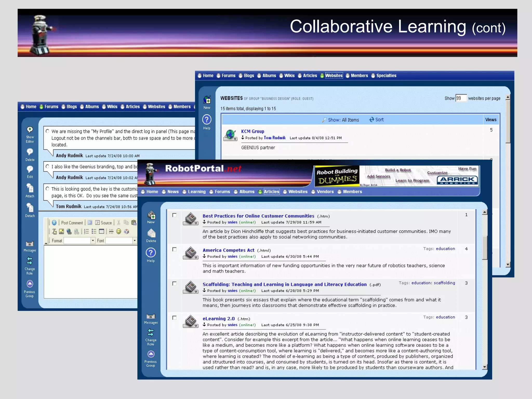The width and height of the screenshot is (532, 399).
Task: Click Delete icon in forum window sidebar
Action: pyautogui.click(x=30, y=152)
